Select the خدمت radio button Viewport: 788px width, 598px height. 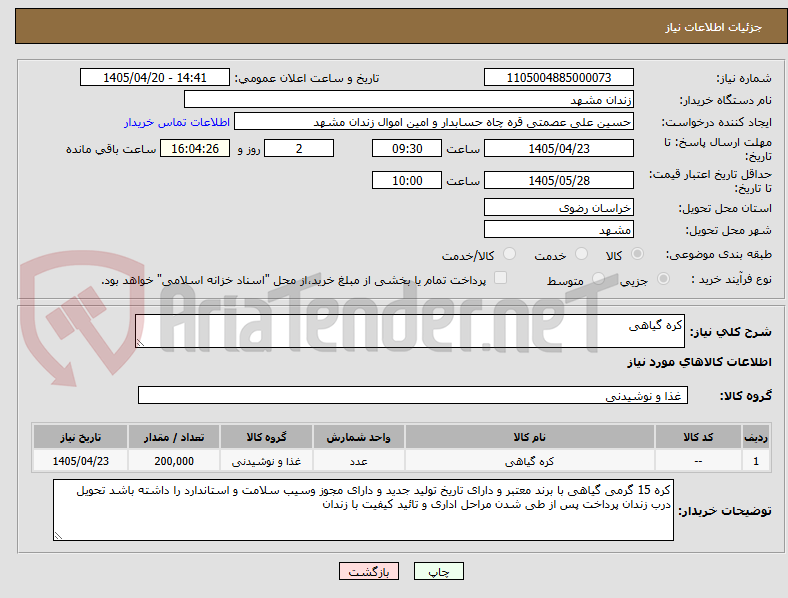(581, 254)
